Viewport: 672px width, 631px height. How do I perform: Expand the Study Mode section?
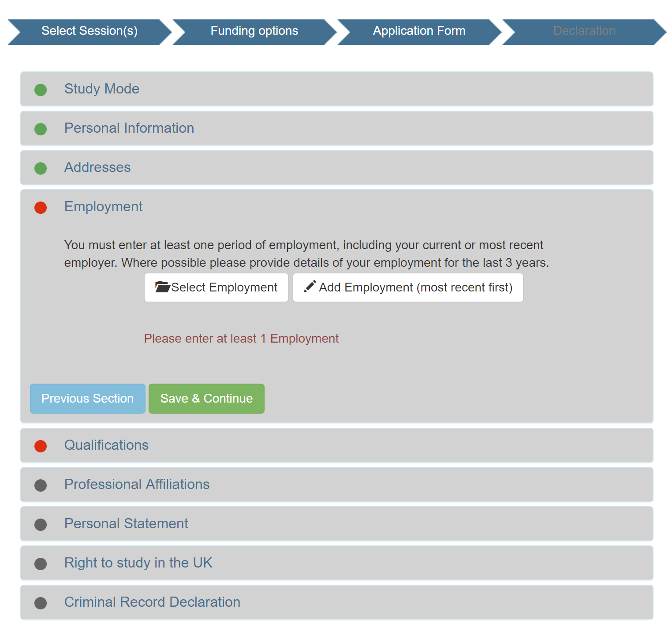click(x=102, y=89)
